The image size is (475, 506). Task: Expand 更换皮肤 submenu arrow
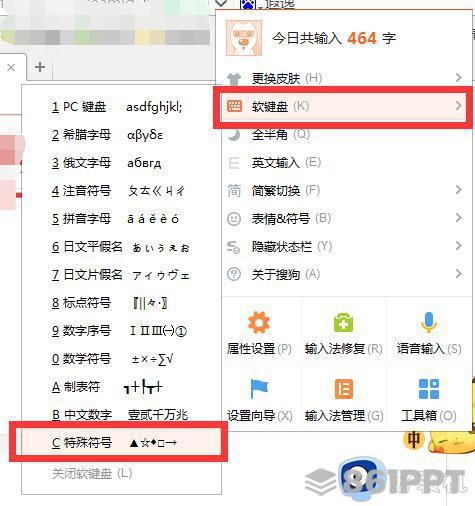pyautogui.click(x=459, y=78)
